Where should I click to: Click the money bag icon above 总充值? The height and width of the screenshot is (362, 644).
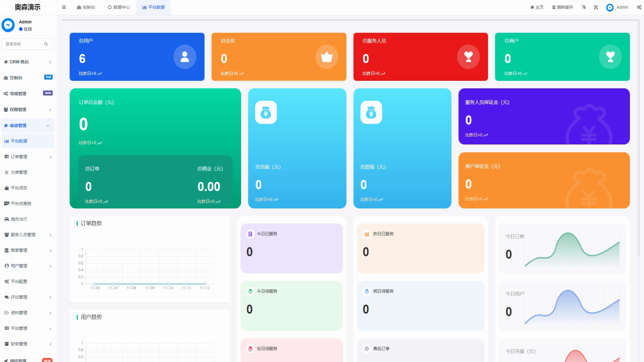pos(266,113)
